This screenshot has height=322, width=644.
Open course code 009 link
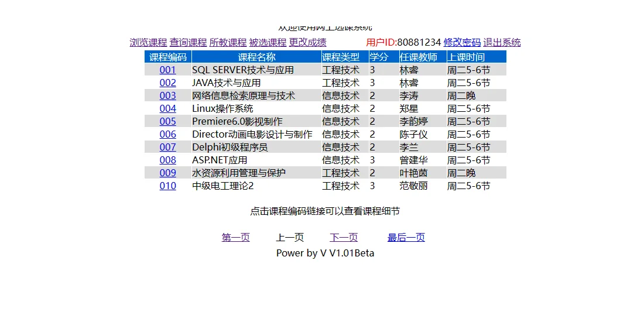pyautogui.click(x=167, y=173)
